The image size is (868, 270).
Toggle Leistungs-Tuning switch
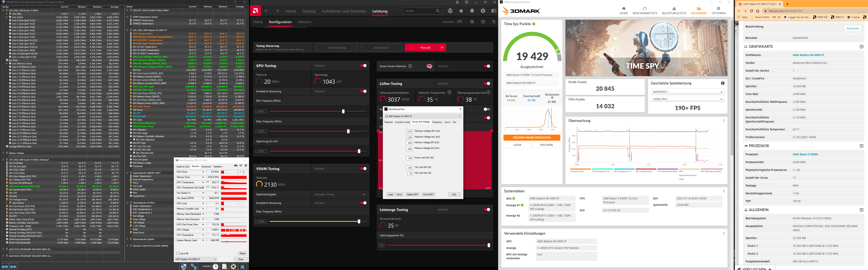[x=487, y=210]
